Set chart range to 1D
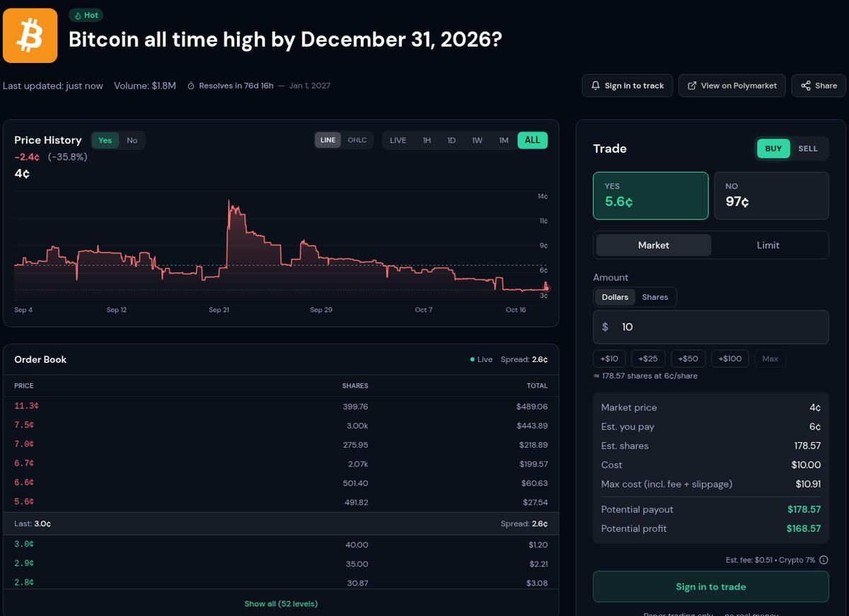 pyautogui.click(x=451, y=140)
